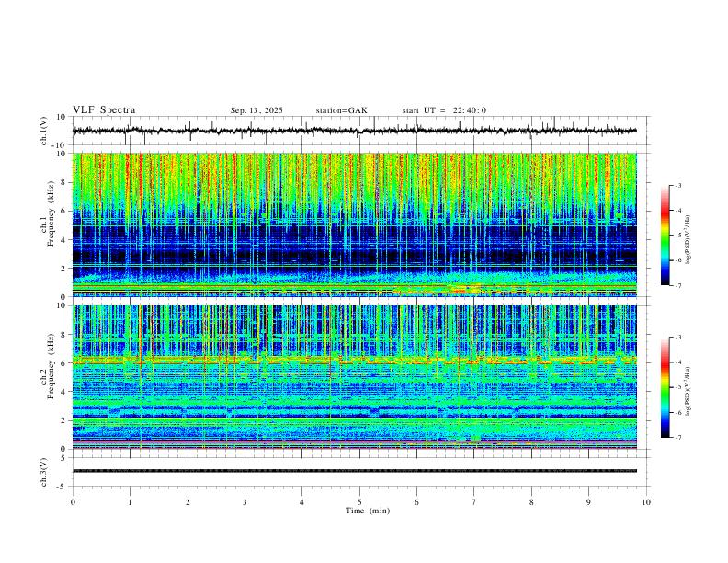Select the date text "Sep. 13, 2025"
Screen dimensions: 728x563
tap(256, 110)
